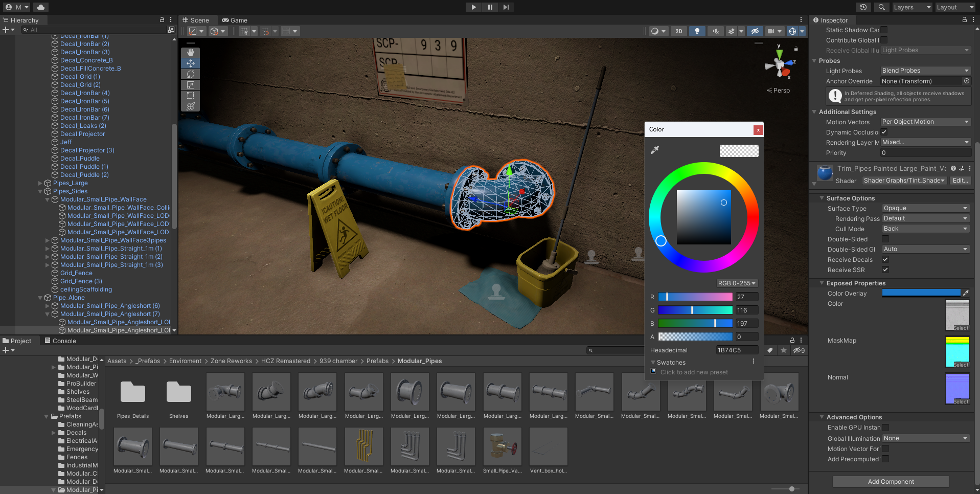This screenshot has width=980, height=494.
Task: Toggle scene visibility hidden-eye icon
Action: tap(755, 31)
